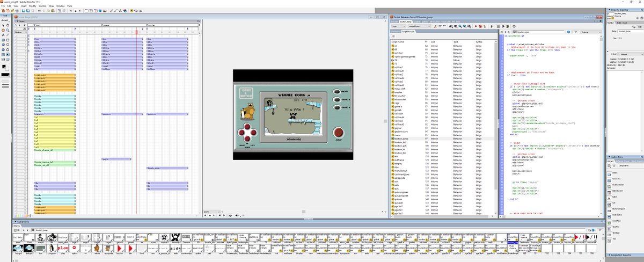Open the mouseDown handler dropdown

[420, 26]
